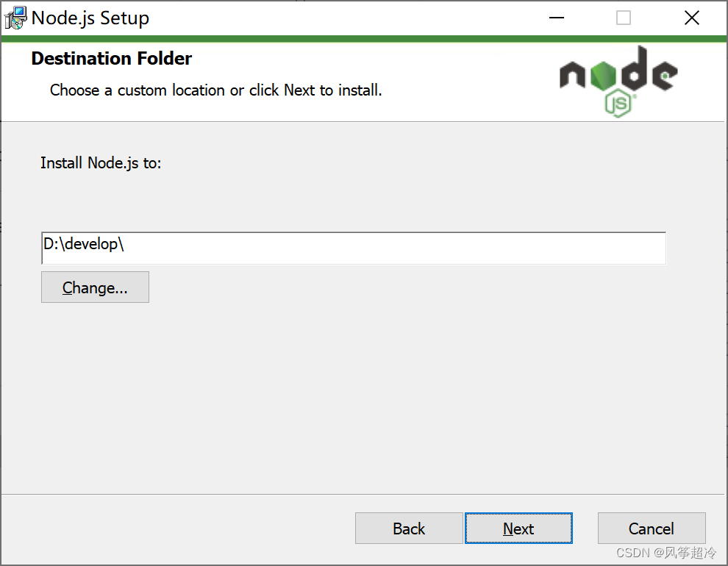Close the Node.js Setup window
This screenshot has width=728, height=566.
point(692,18)
